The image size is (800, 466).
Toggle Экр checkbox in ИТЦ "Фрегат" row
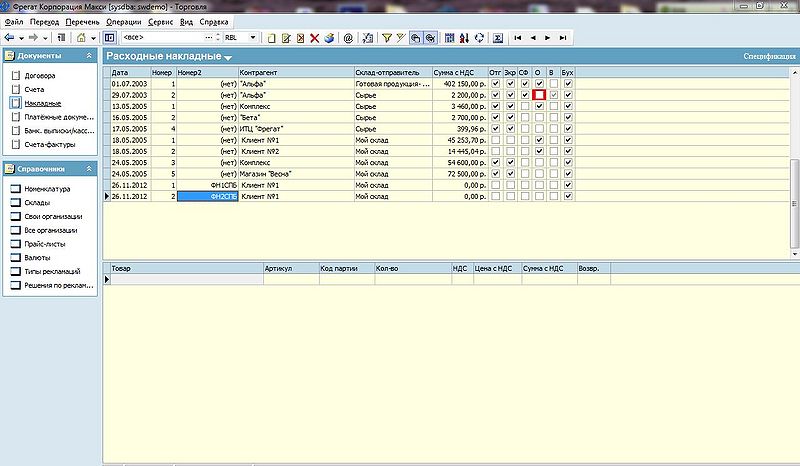(x=510, y=129)
